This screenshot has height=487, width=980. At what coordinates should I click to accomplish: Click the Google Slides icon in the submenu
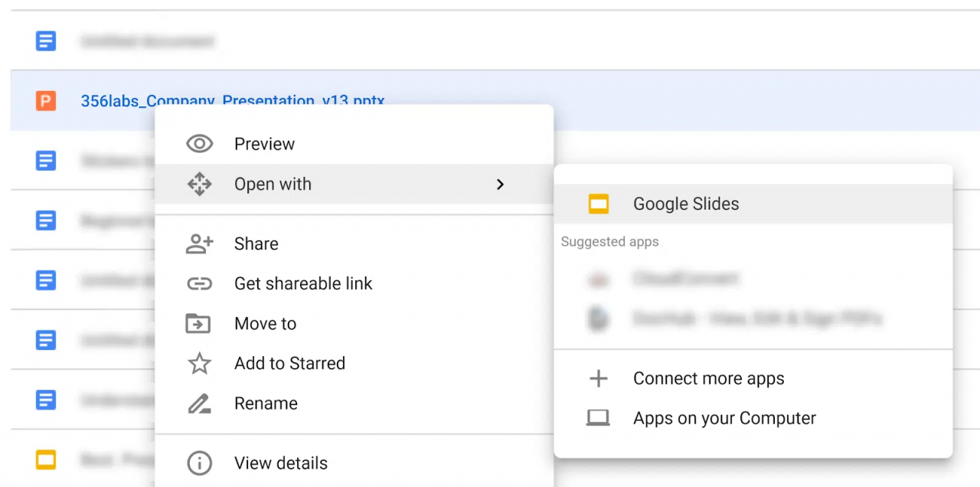click(x=599, y=203)
